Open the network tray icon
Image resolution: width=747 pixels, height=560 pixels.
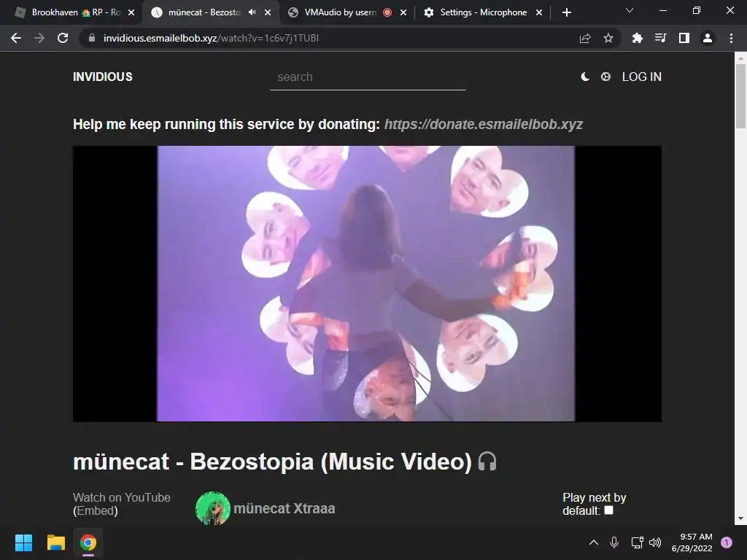pos(637,542)
